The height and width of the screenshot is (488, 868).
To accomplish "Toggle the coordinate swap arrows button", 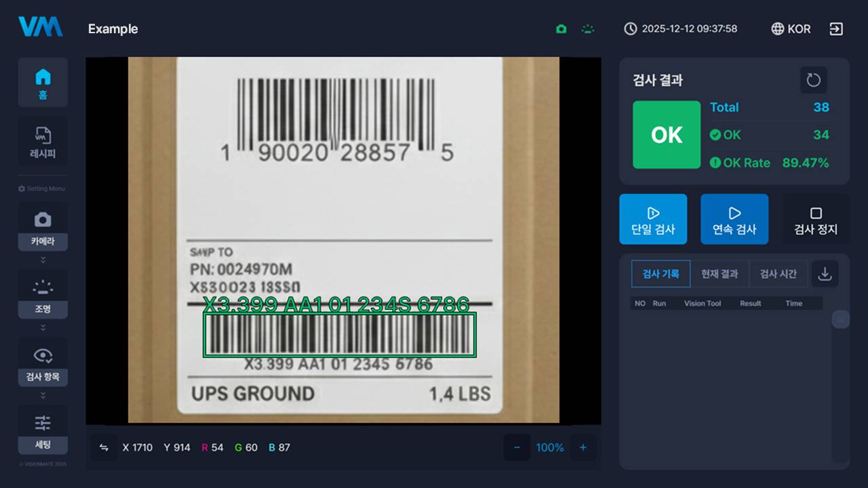I will pyautogui.click(x=104, y=447).
